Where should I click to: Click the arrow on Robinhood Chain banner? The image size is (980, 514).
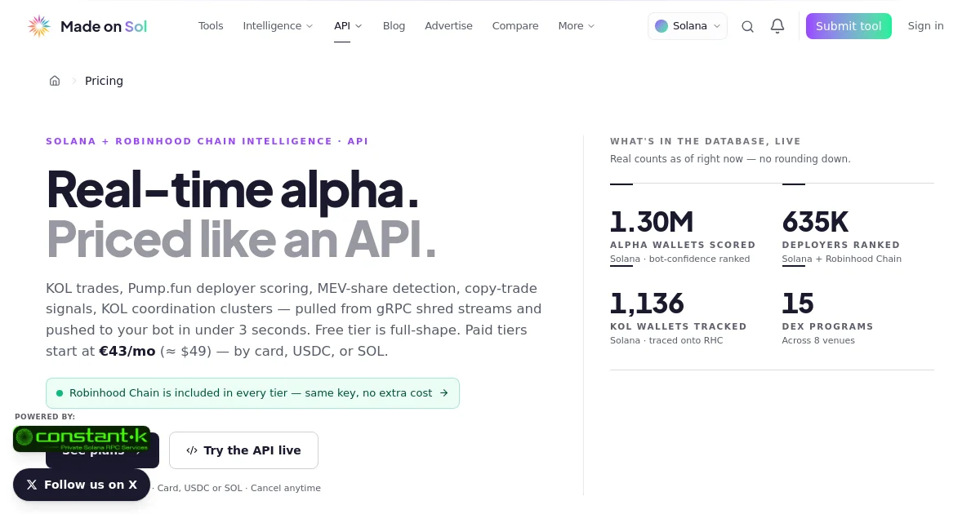coord(444,393)
